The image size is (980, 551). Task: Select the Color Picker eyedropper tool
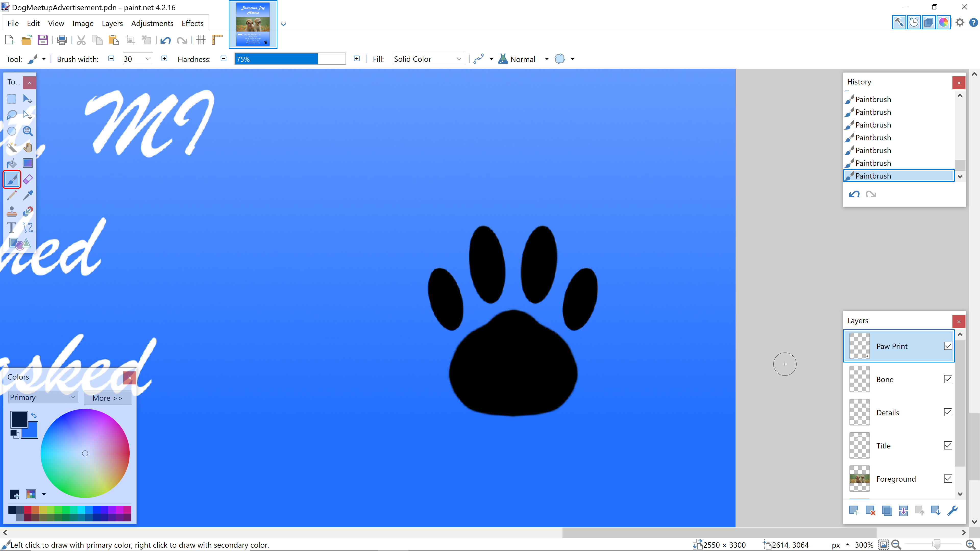click(x=27, y=195)
